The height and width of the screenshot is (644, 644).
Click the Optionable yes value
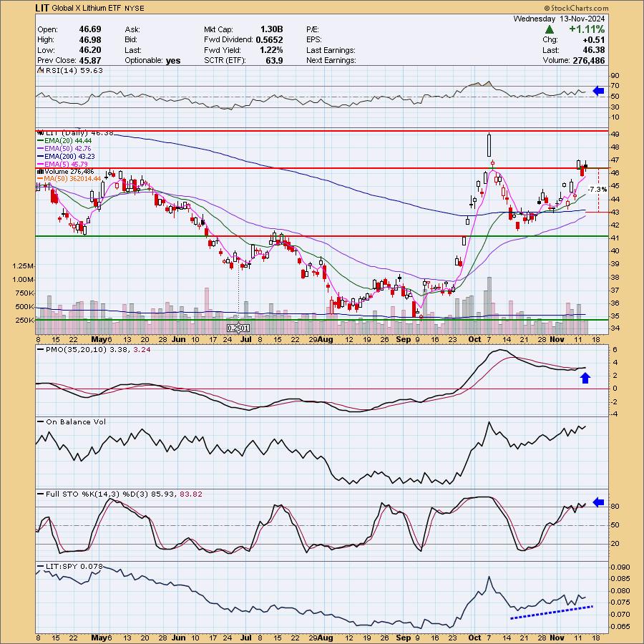pyautogui.click(x=173, y=60)
